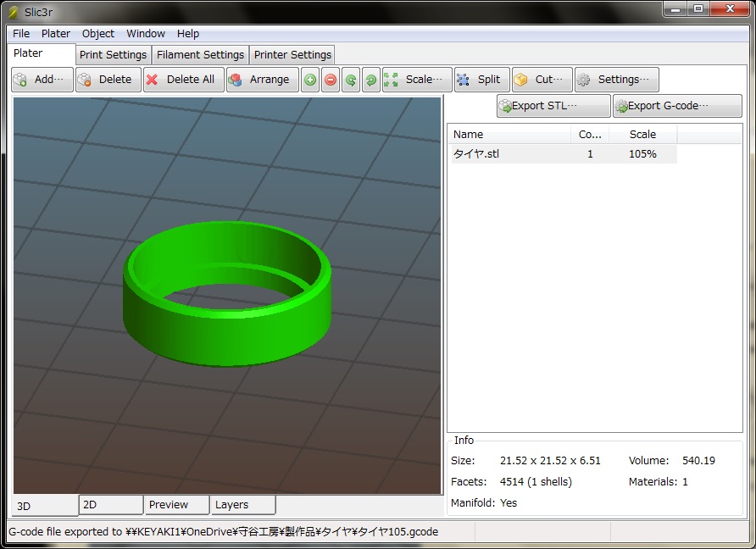Image resolution: width=756 pixels, height=549 pixels.
Task: Rotate object 45° clockwise icon
Action: [370, 80]
